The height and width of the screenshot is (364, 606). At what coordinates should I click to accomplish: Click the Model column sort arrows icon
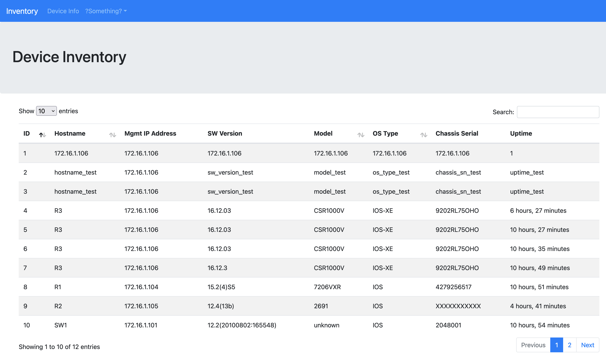click(x=360, y=135)
